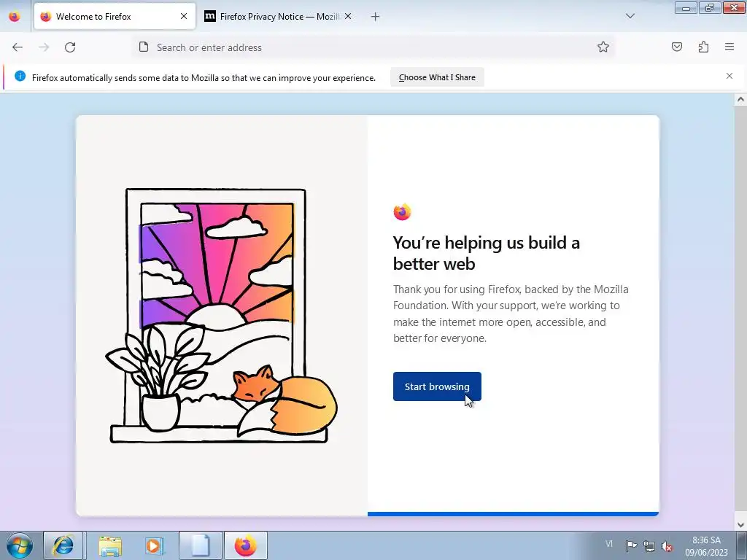Click the forward navigation arrow
Image resolution: width=747 pixels, height=560 pixels.
coord(44,47)
